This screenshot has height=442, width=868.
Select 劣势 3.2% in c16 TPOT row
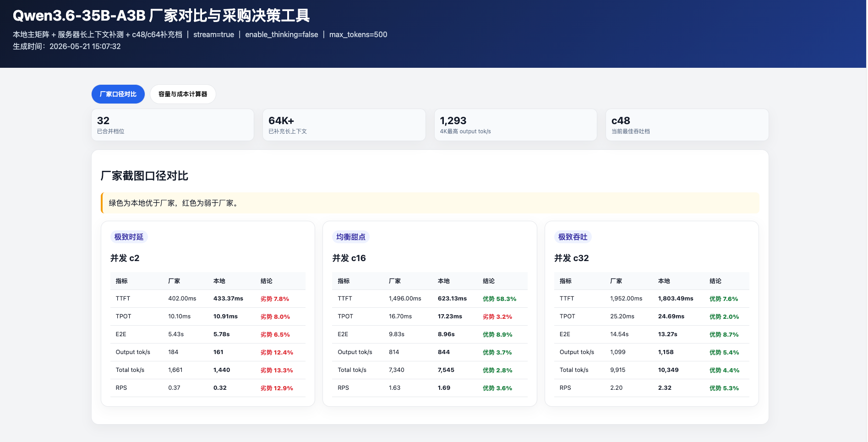(497, 316)
